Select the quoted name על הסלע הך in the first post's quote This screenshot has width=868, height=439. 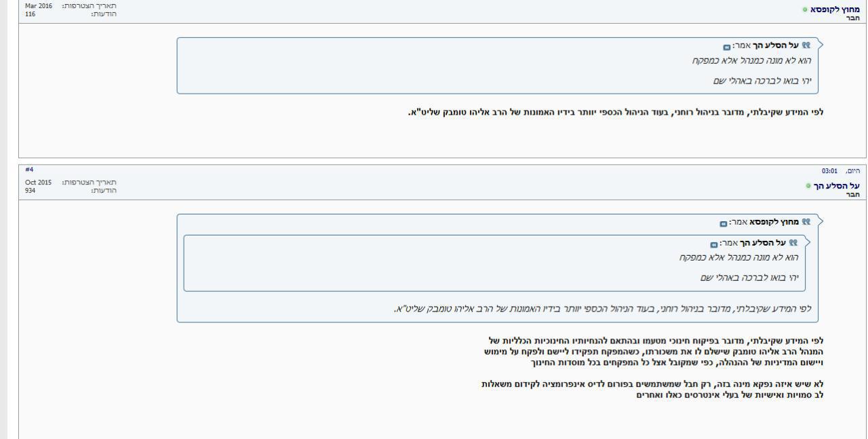[x=776, y=46]
